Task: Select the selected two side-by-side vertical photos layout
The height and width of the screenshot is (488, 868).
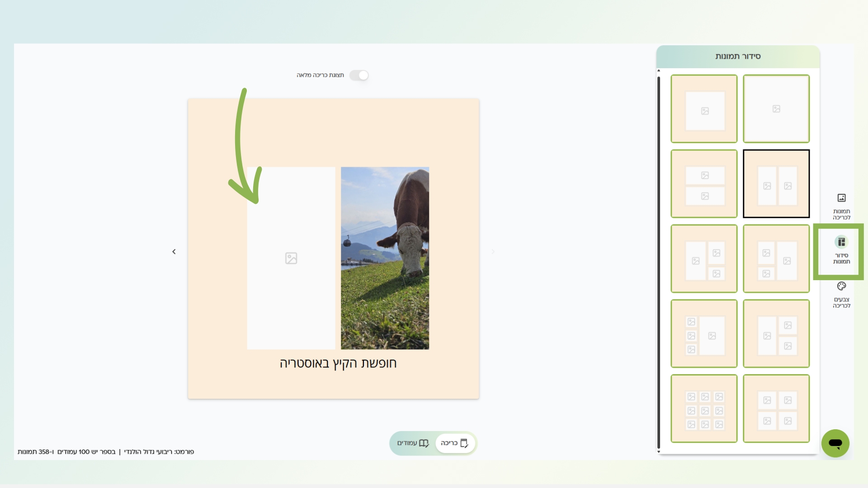Action: click(x=776, y=184)
